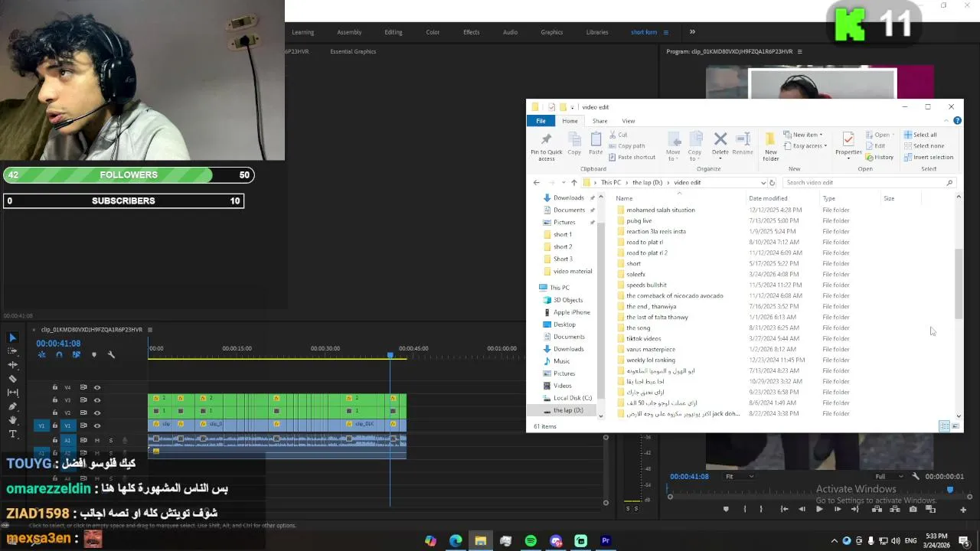Add a marker from timeline header
Screen dimensions: 980x551
click(x=94, y=354)
